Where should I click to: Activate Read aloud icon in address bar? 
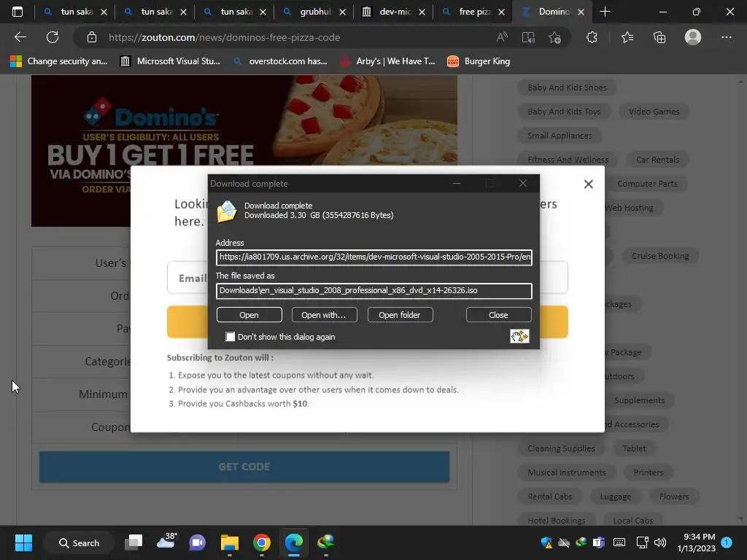(x=502, y=37)
